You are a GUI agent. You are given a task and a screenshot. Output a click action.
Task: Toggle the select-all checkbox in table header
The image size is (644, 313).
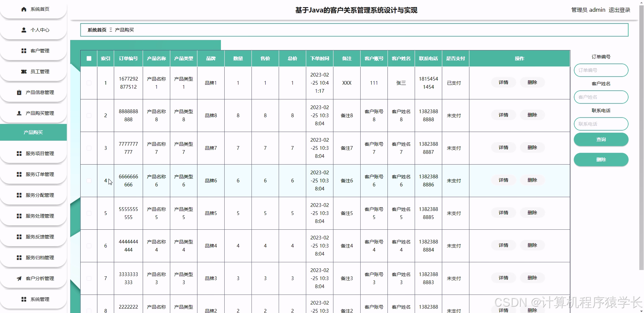(89, 58)
